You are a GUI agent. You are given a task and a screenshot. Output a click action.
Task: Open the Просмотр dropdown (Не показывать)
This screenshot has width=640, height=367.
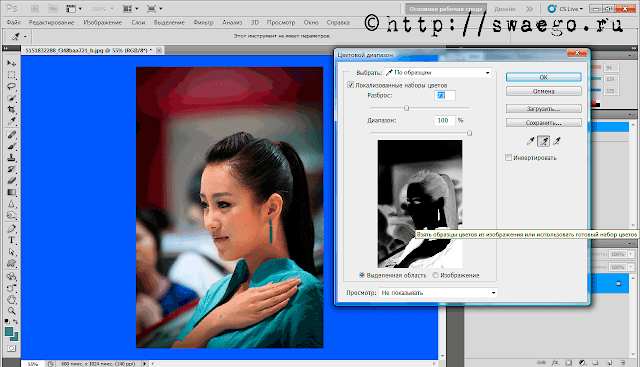click(x=438, y=293)
